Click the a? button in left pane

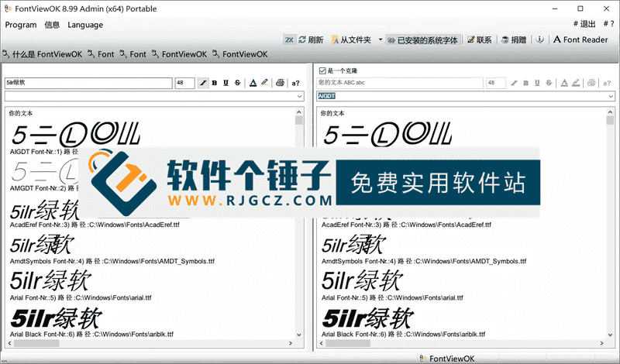[295, 83]
